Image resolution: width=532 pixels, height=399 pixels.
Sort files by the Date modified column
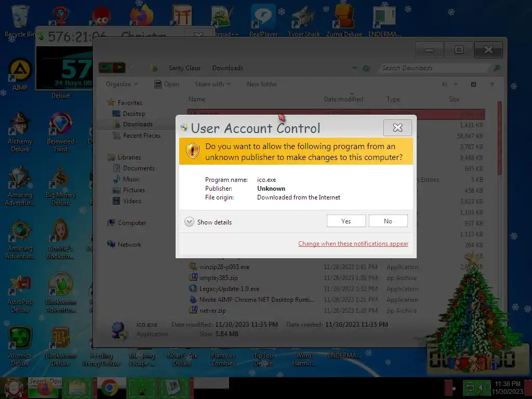pyautogui.click(x=343, y=99)
